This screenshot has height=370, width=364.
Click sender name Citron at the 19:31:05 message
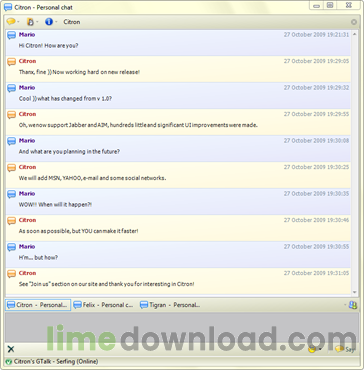pyautogui.click(x=27, y=273)
